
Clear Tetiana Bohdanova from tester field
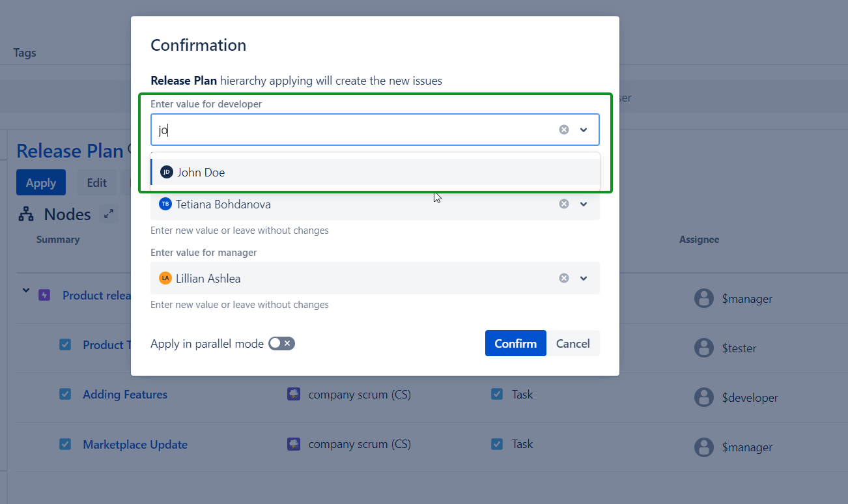click(564, 204)
